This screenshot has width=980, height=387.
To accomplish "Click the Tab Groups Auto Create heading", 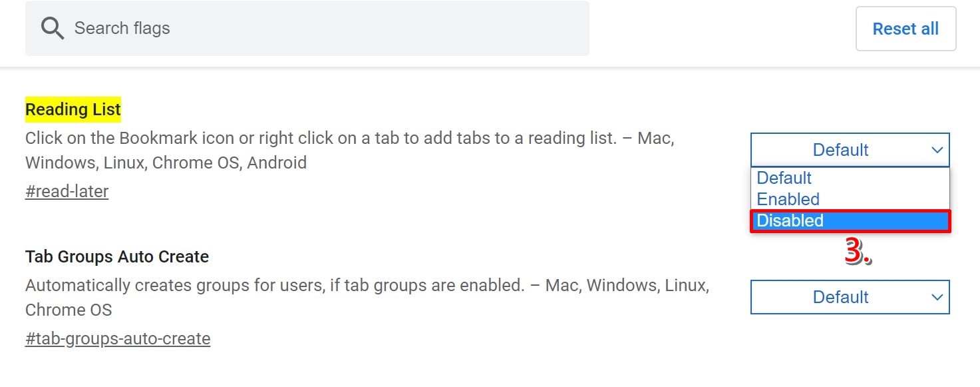I will coord(117,256).
